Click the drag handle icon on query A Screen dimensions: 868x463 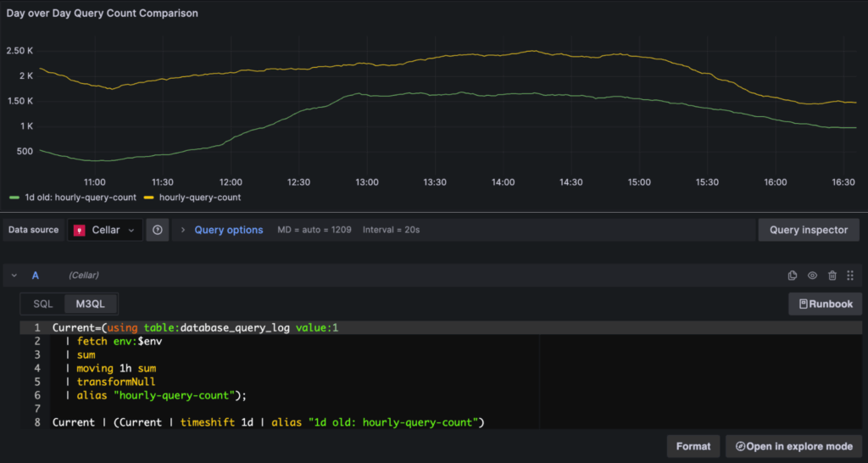[x=850, y=276]
